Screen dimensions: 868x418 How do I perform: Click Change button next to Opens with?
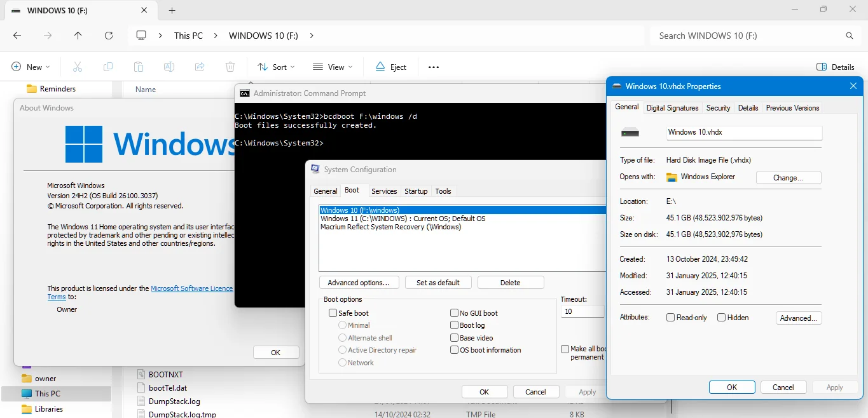(x=789, y=178)
